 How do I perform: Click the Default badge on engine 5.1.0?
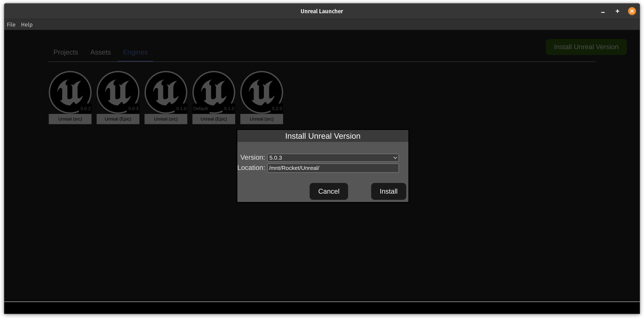pyautogui.click(x=201, y=108)
